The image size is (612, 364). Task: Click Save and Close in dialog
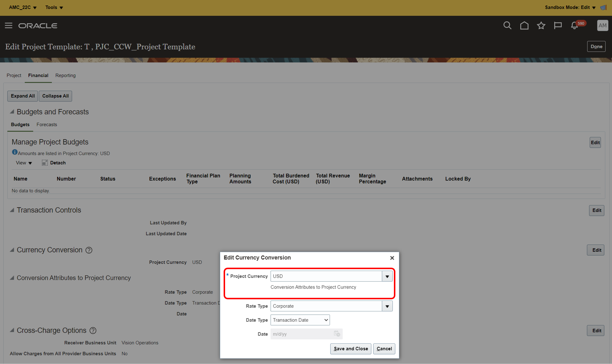click(351, 349)
